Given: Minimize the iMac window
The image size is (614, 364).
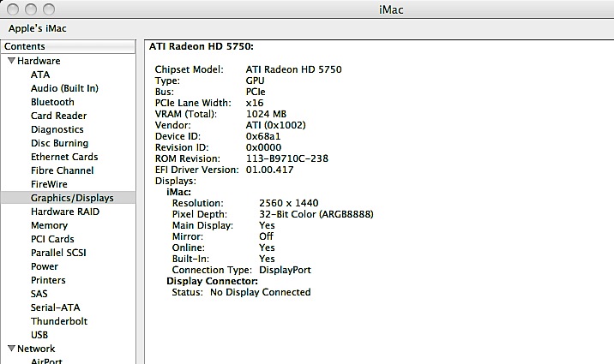Looking at the screenshot, I should click(x=31, y=9).
